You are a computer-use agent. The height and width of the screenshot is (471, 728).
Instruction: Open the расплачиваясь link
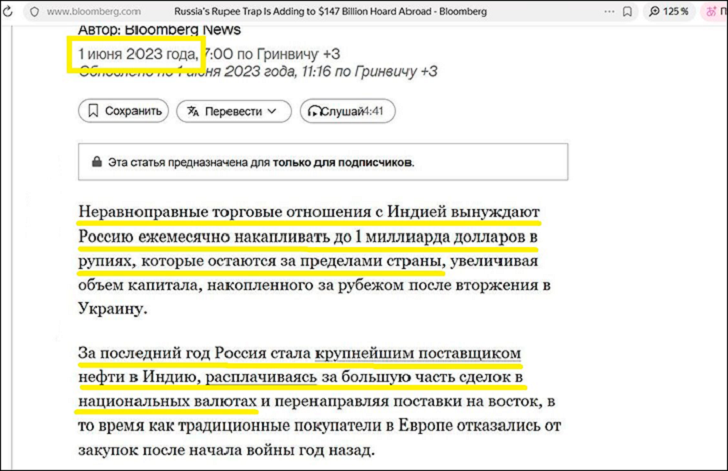click(261, 377)
